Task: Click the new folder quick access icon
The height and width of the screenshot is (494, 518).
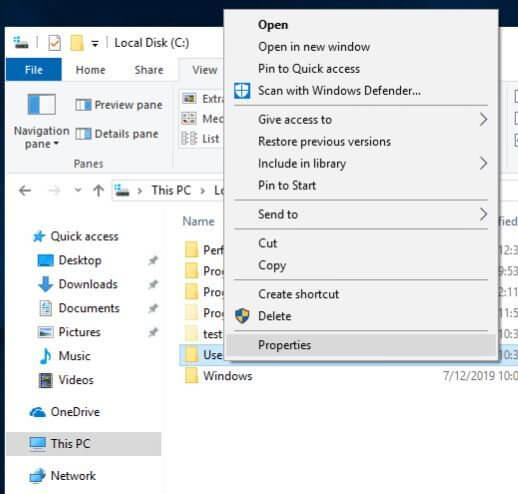Action: coord(77,43)
